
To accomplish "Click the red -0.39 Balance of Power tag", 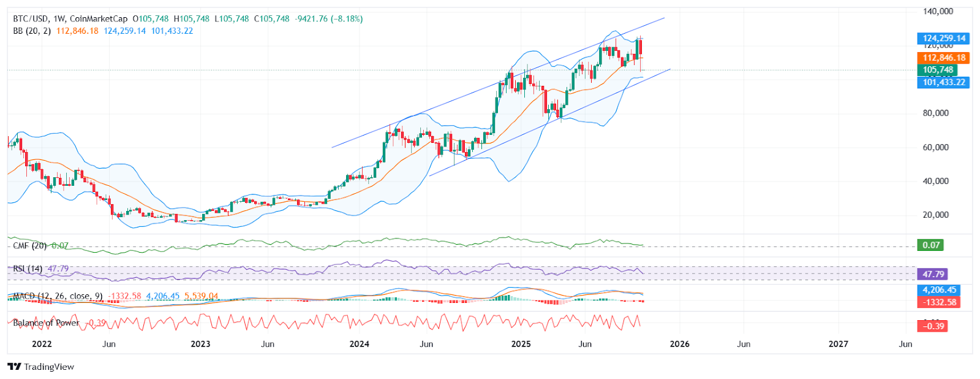I will point(930,326).
